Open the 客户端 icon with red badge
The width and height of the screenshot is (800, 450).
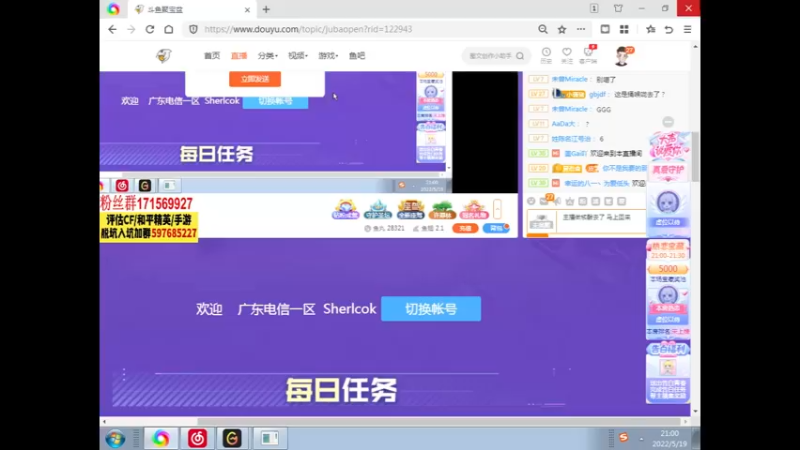coord(588,55)
